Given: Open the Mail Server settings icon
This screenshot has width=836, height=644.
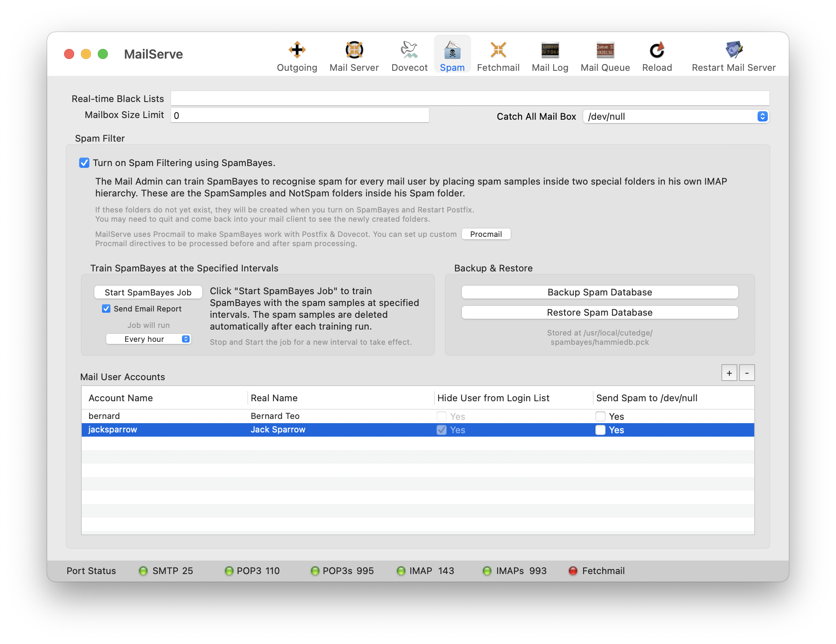Looking at the screenshot, I should [354, 50].
